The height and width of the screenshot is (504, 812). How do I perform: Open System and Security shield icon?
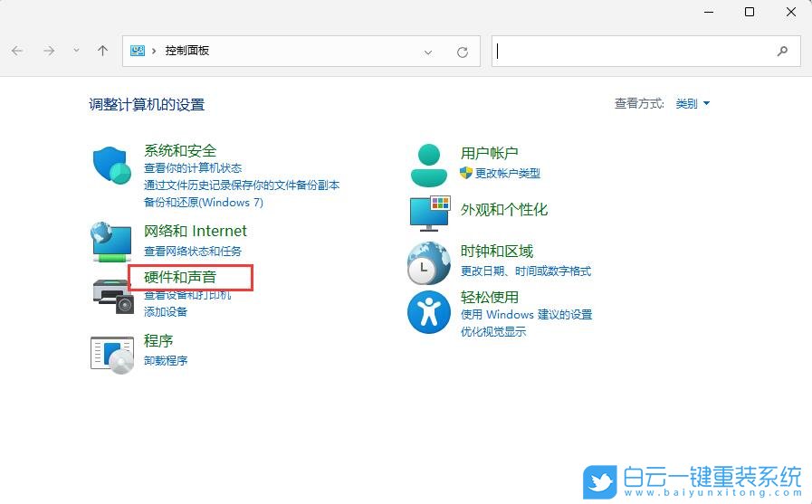click(112, 165)
